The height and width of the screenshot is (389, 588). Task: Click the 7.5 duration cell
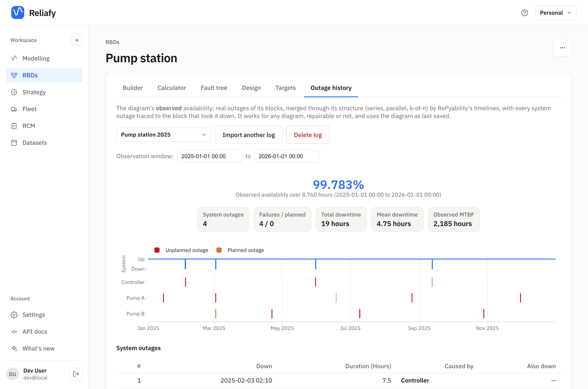[x=387, y=380]
